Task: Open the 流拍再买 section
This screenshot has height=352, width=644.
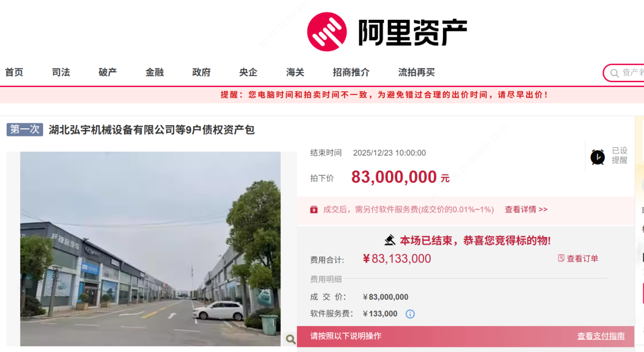Action: [x=416, y=73]
